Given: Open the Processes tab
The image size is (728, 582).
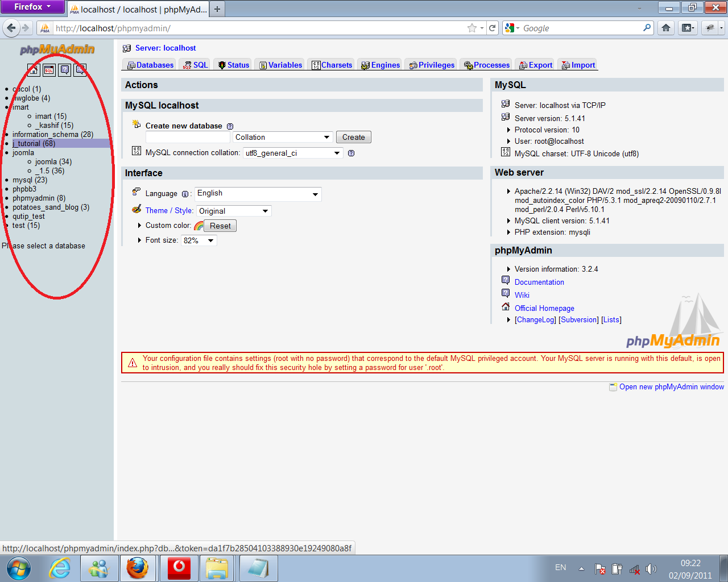Looking at the screenshot, I should tap(487, 65).
